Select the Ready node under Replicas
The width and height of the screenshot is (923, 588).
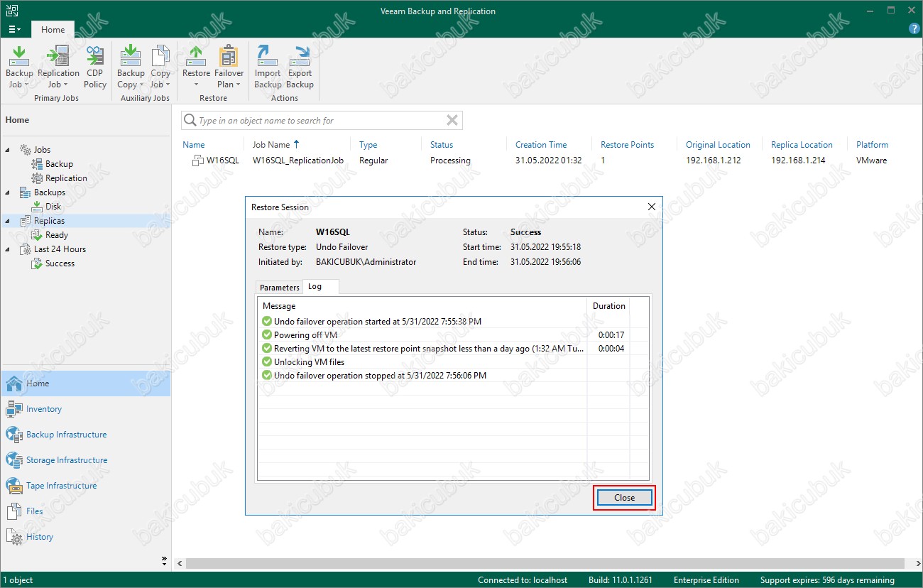point(50,235)
